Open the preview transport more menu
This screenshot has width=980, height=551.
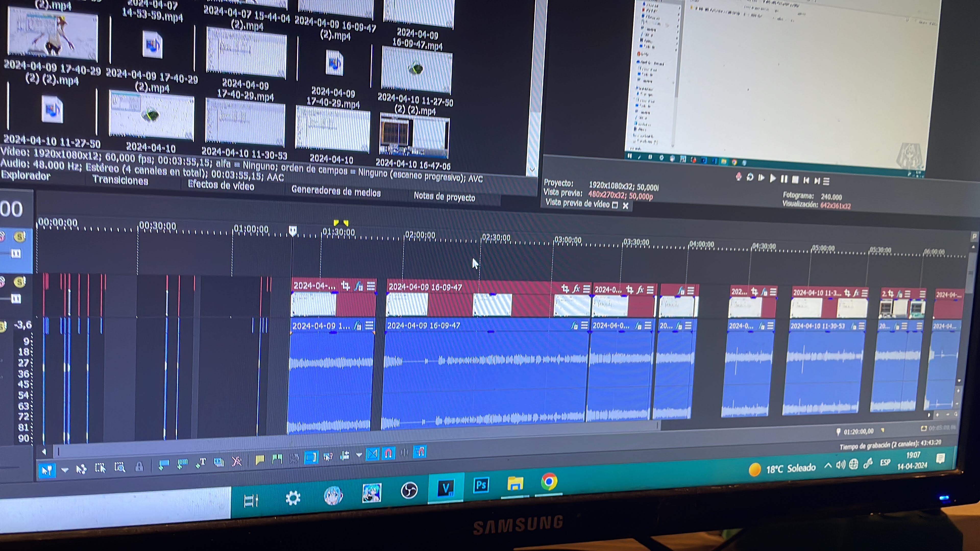click(826, 182)
